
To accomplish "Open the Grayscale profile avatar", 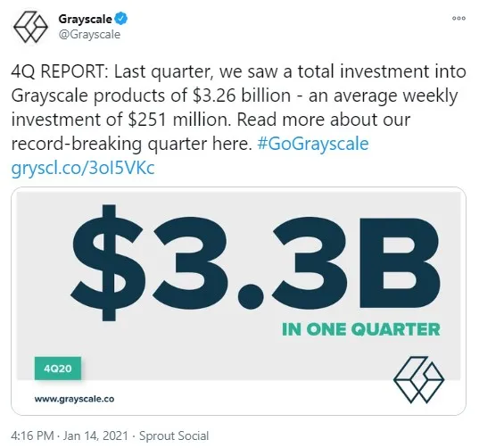I will pos(30,27).
